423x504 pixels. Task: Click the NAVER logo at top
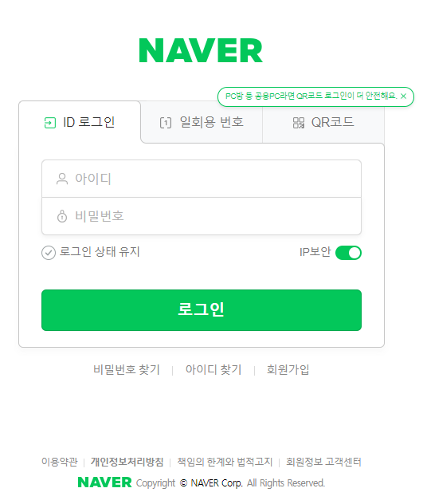[201, 50]
